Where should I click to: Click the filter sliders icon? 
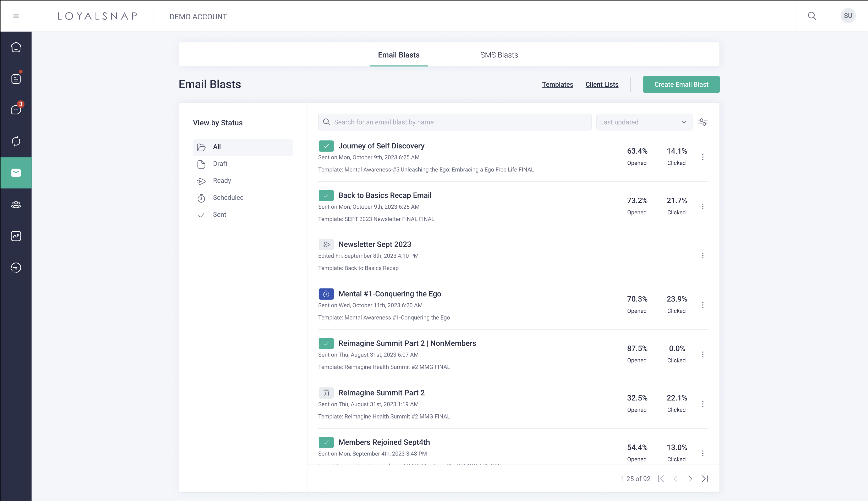pyautogui.click(x=703, y=122)
